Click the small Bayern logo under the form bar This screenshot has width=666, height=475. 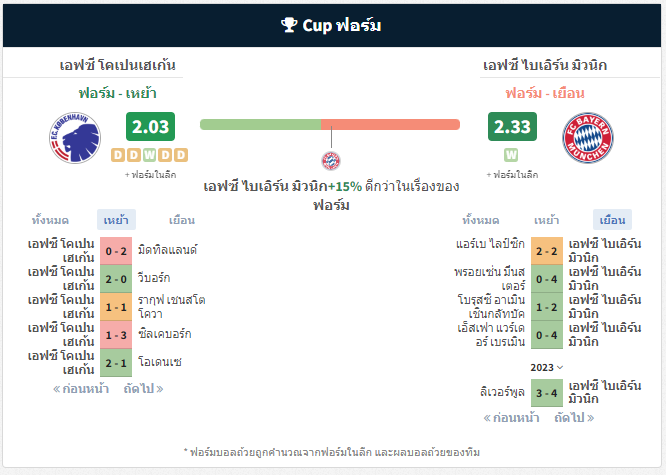pyautogui.click(x=331, y=161)
